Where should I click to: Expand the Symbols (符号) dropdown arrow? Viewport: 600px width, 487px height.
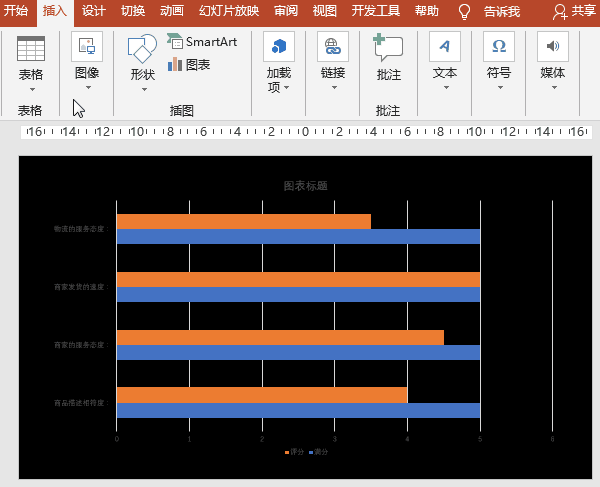pos(500,88)
